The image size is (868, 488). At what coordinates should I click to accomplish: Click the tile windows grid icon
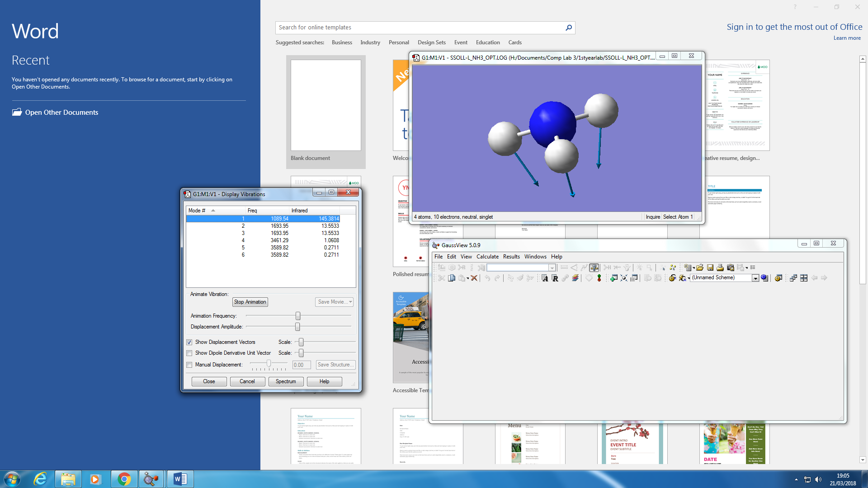pos(804,278)
